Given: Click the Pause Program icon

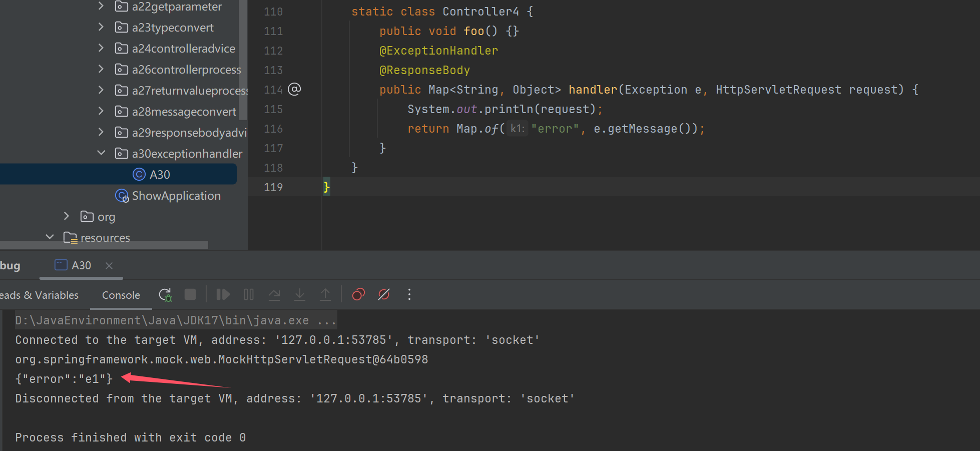Looking at the screenshot, I should [x=249, y=294].
